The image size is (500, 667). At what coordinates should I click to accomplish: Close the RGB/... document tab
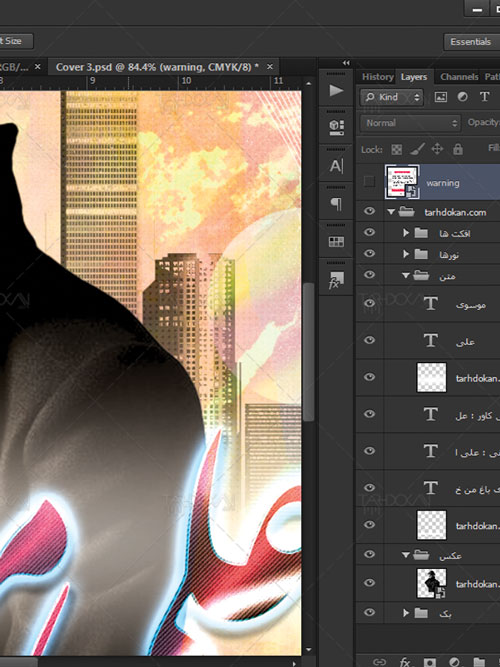pos(37,67)
